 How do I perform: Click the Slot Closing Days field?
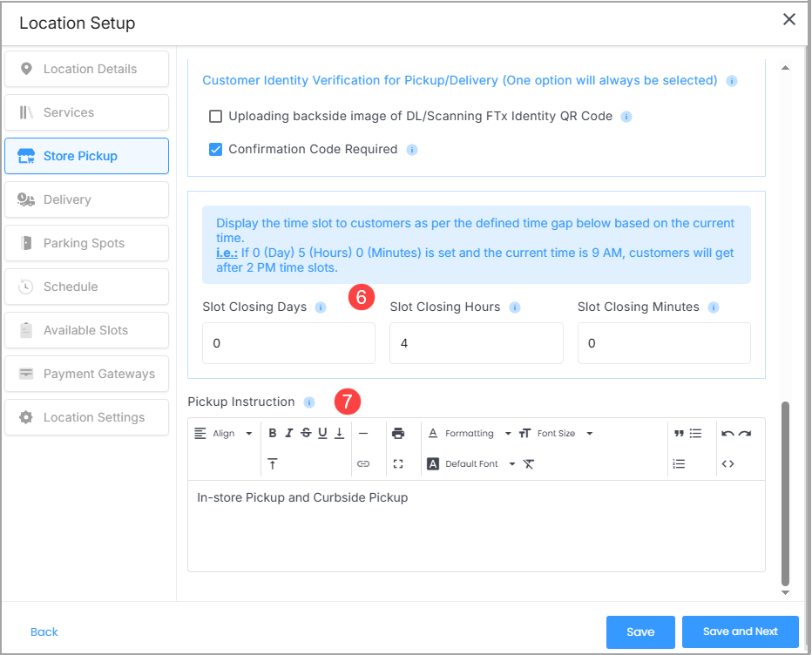(x=289, y=343)
